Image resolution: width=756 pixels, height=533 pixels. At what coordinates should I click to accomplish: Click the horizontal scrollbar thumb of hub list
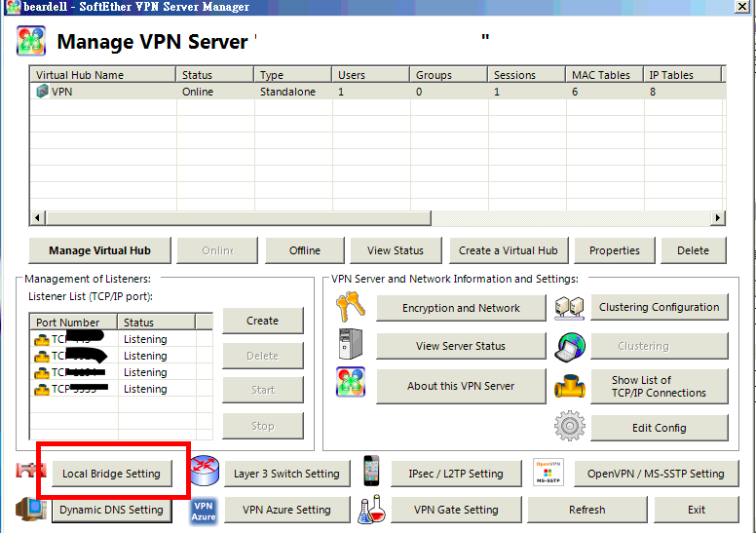pos(238,217)
